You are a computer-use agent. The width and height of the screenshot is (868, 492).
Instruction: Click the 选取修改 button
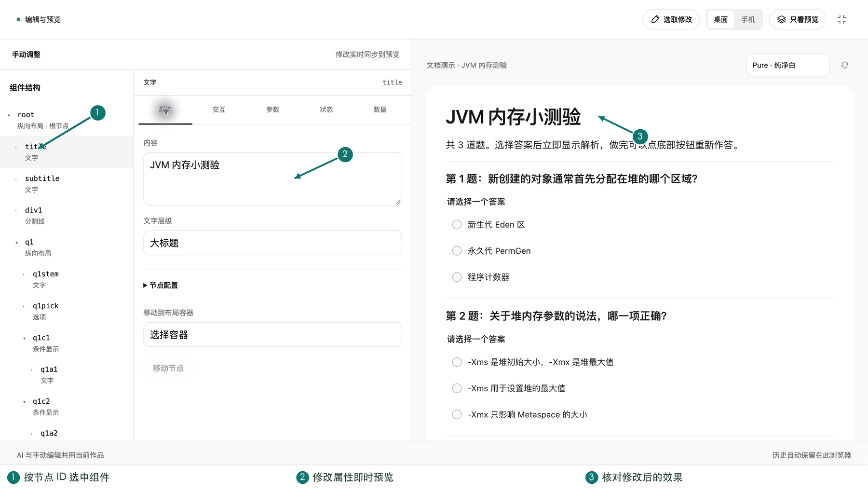671,19
